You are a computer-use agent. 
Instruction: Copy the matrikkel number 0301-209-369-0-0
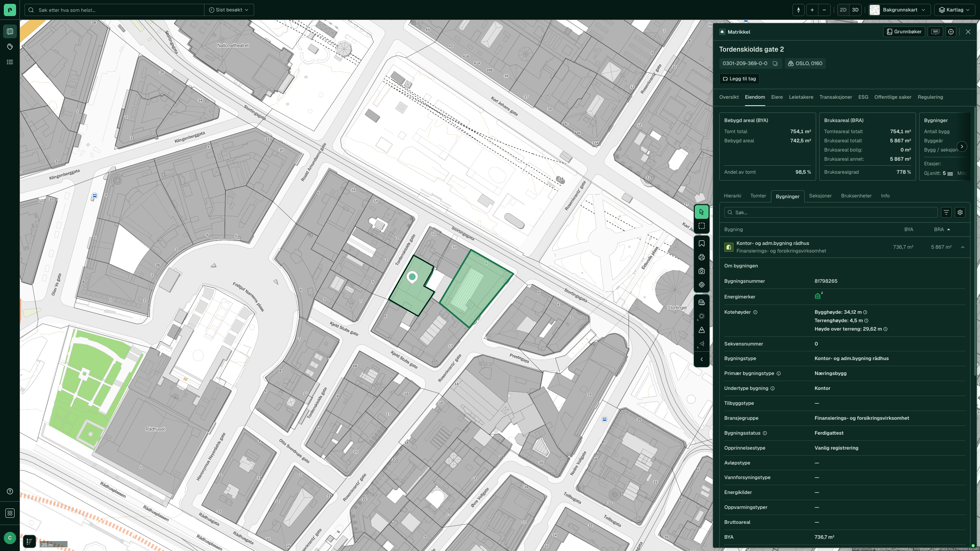[x=775, y=64]
